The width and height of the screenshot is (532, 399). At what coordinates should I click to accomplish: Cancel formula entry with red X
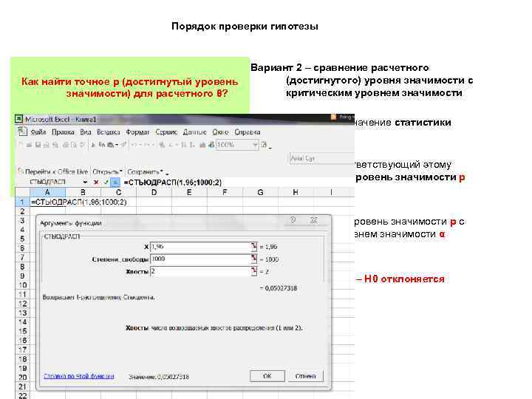click(x=96, y=183)
